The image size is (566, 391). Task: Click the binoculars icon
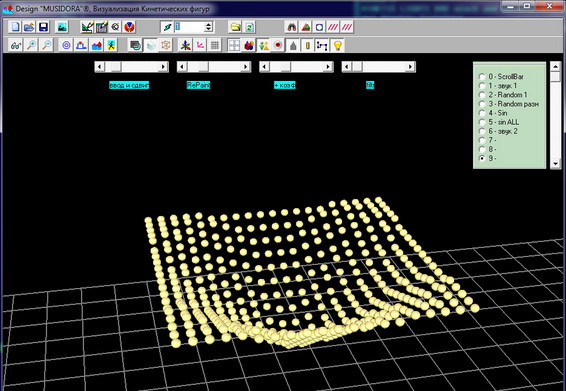tap(291, 27)
